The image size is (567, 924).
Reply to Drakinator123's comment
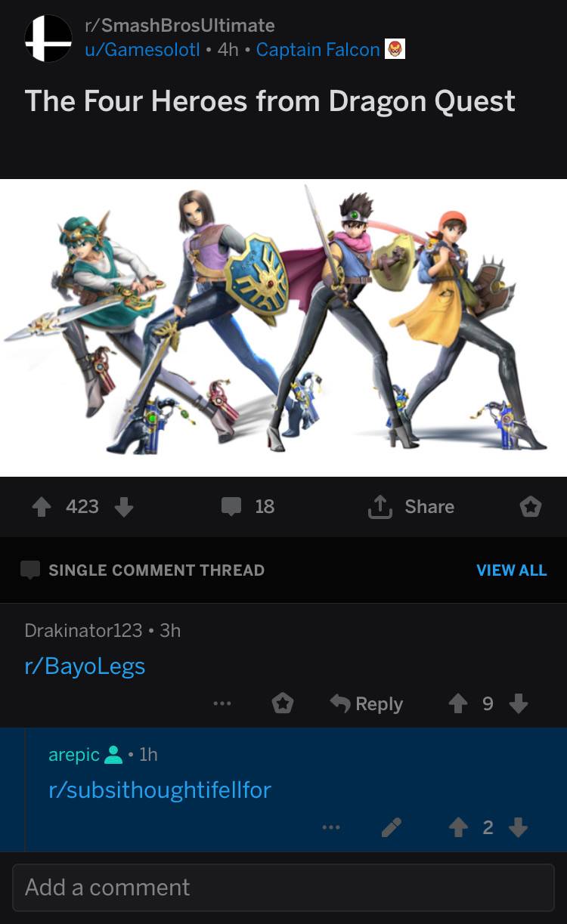[x=367, y=703]
